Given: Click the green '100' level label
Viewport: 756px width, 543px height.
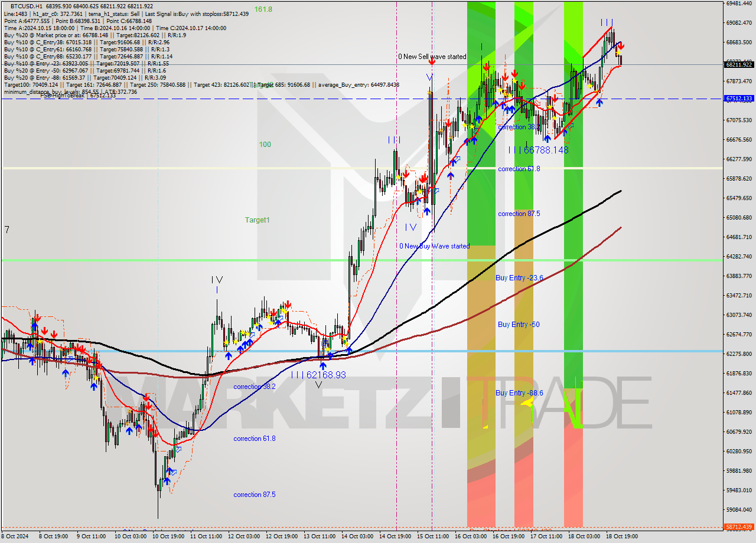Looking at the screenshot, I should point(265,144).
